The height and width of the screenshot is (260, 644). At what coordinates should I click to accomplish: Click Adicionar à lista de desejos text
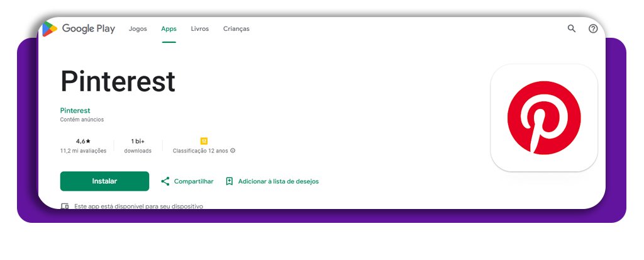point(278,181)
